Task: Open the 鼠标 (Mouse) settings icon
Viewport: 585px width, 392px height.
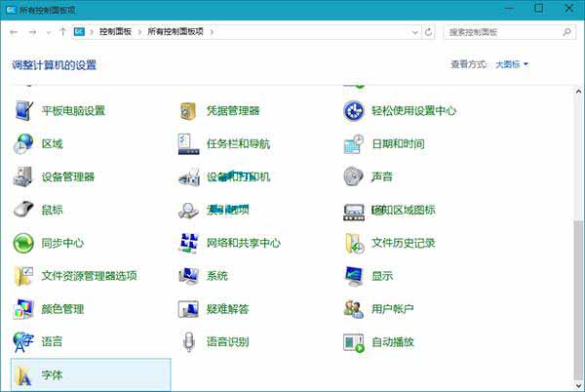Action: click(x=23, y=210)
